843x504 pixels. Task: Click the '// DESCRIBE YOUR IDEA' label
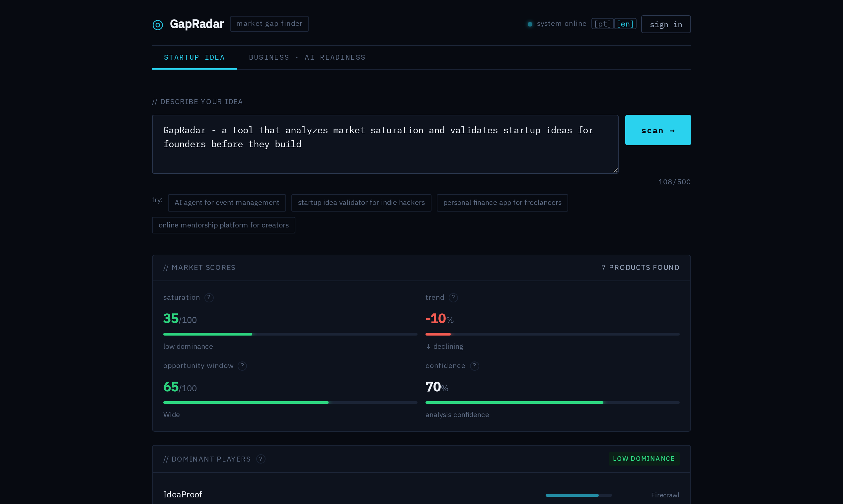(x=197, y=102)
